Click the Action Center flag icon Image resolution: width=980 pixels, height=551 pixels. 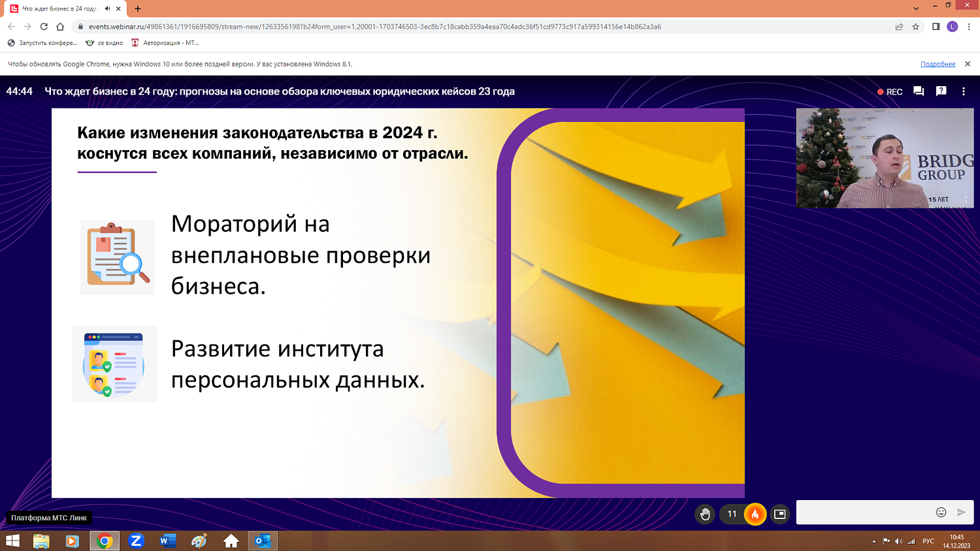pos(886,541)
